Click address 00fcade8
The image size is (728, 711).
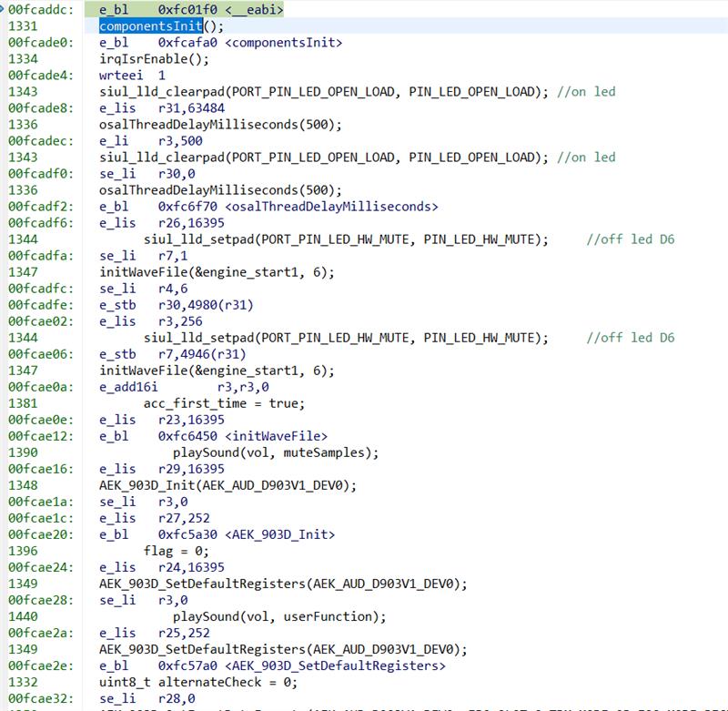40,108
